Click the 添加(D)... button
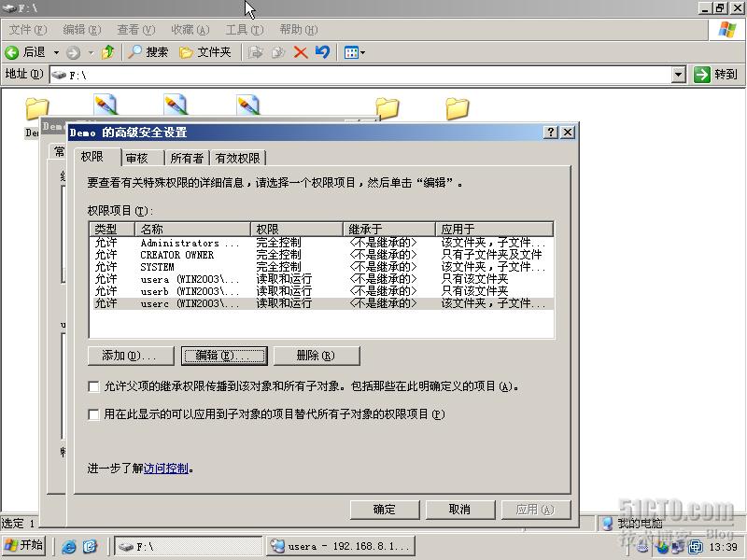The height and width of the screenshot is (560, 747). (131, 356)
